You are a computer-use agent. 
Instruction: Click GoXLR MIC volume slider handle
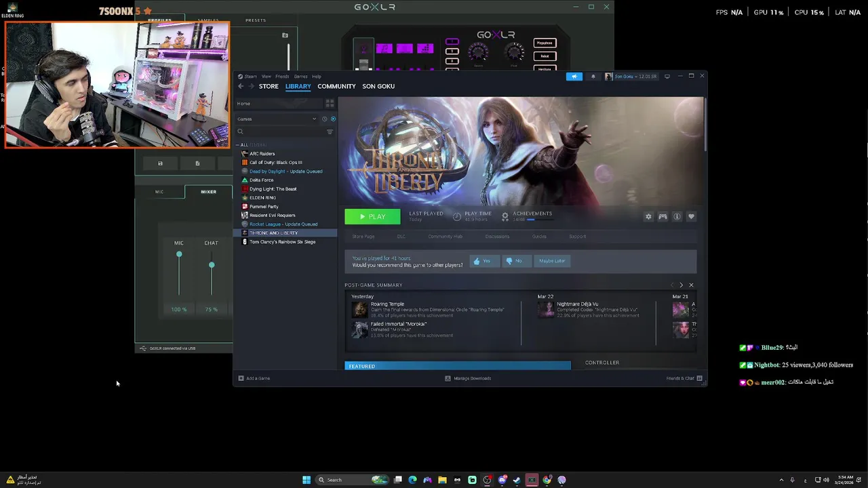pyautogui.click(x=179, y=254)
